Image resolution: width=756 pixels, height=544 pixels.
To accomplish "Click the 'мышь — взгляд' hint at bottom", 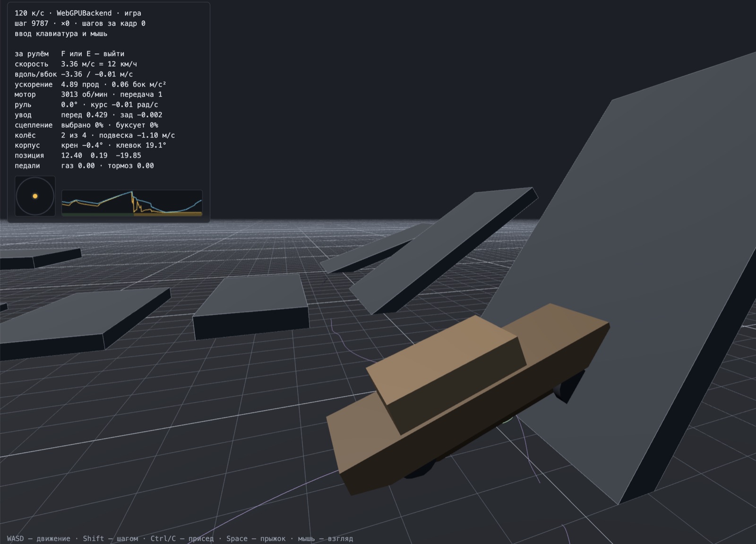I will click(326, 539).
